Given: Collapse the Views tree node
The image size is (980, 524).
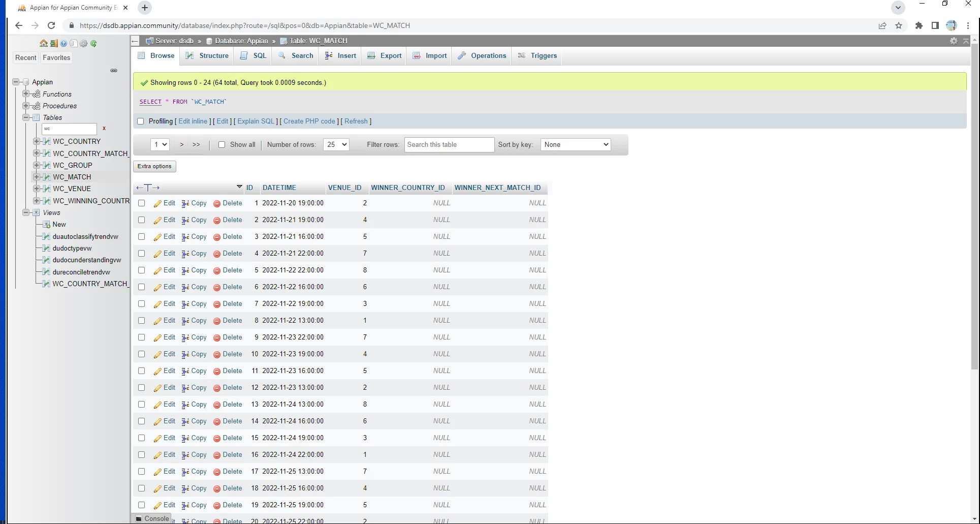Looking at the screenshot, I should 26,212.
